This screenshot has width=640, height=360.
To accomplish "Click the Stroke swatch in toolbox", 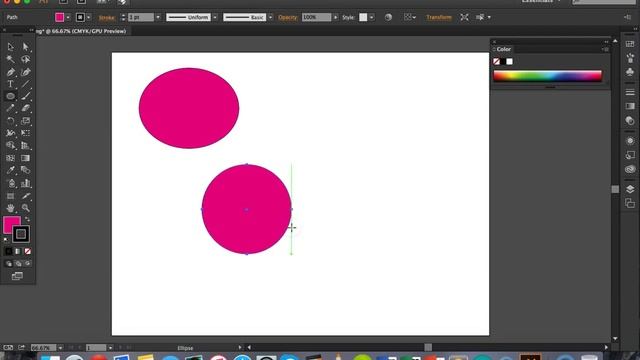I will pyautogui.click(x=21, y=234).
